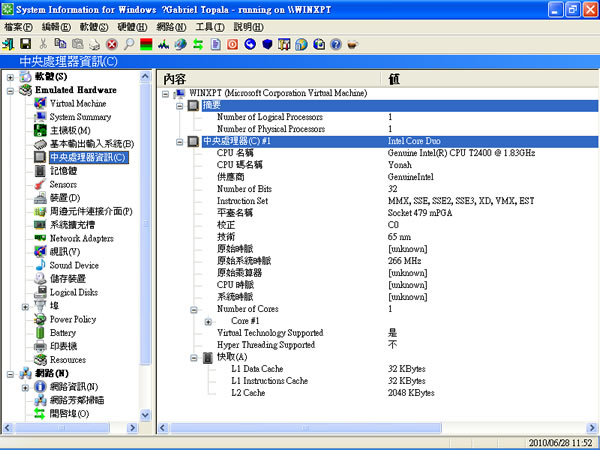Collapse the 中央處理器(C) #1 node

(x=178, y=141)
